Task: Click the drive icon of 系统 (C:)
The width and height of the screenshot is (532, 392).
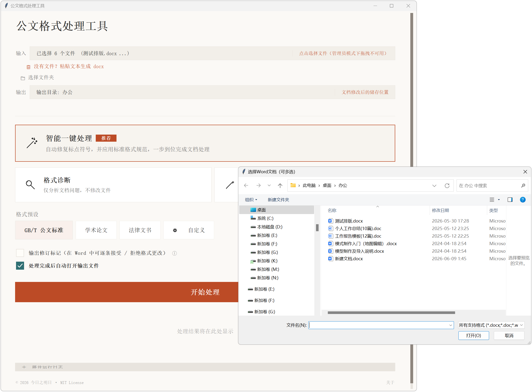Action: click(x=253, y=218)
